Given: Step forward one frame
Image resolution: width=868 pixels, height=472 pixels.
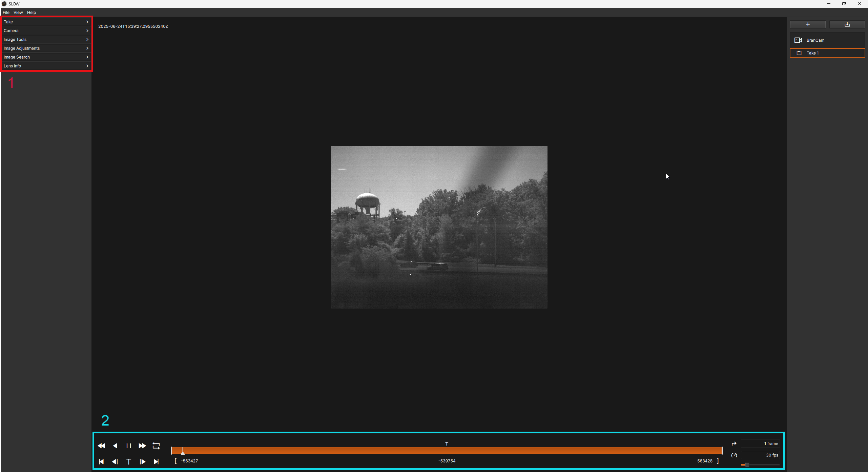Looking at the screenshot, I should pyautogui.click(x=142, y=461).
